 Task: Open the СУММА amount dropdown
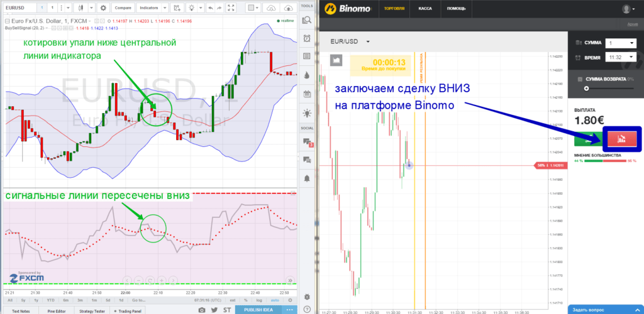point(621,43)
